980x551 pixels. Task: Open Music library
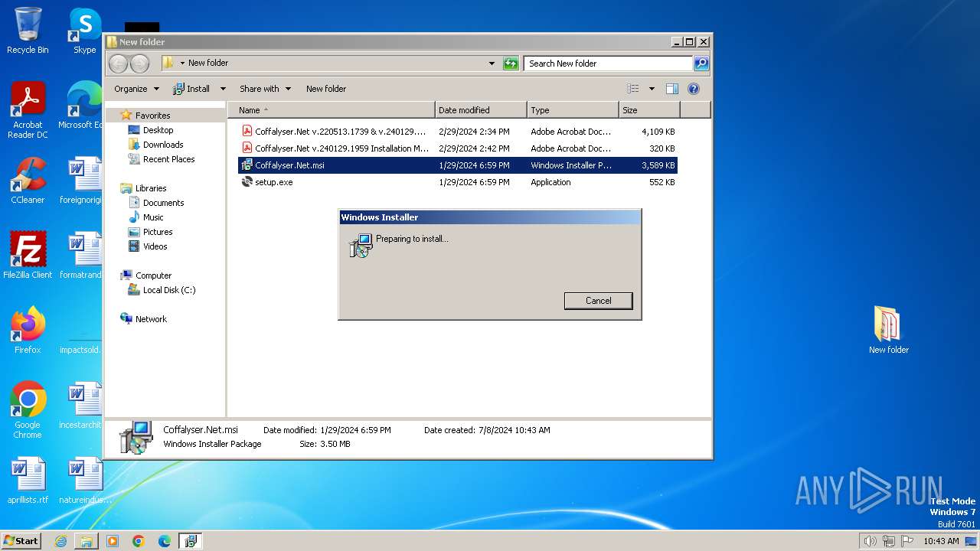pyautogui.click(x=152, y=217)
